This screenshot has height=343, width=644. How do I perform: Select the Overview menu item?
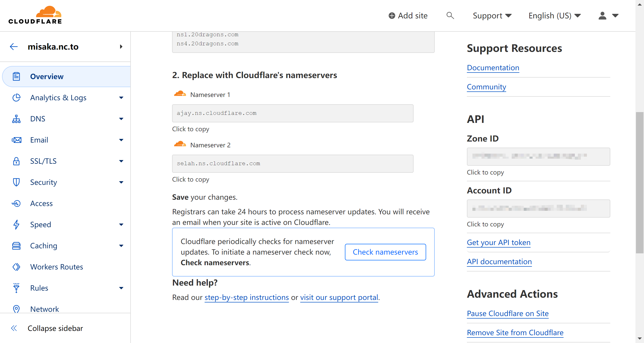pyautogui.click(x=47, y=77)
